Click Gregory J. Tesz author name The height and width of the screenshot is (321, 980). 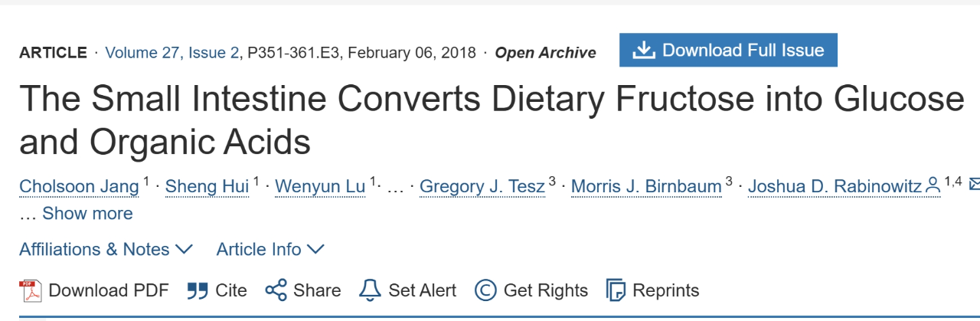(x=482, y=185)
